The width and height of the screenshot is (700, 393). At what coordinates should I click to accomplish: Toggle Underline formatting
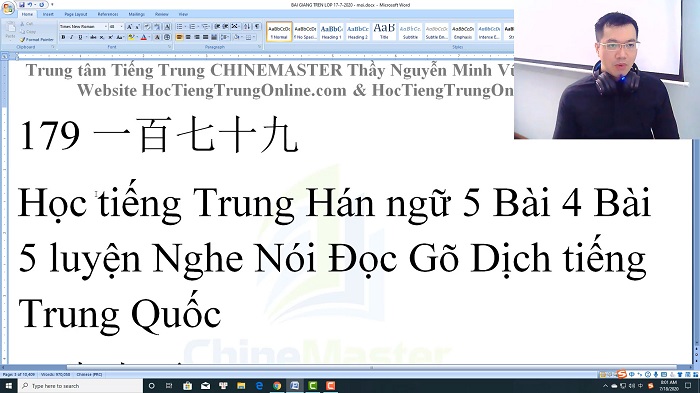(80, 37)
